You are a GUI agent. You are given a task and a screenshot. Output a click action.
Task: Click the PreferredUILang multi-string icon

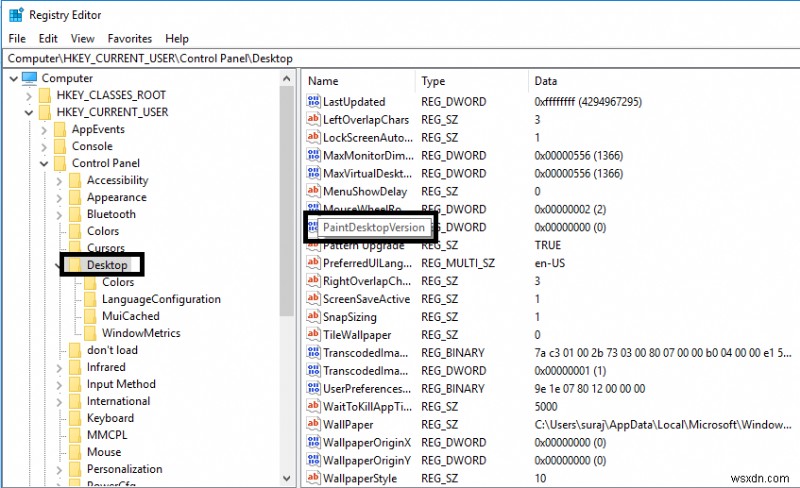pyautogui.click(x=313, y=262)
